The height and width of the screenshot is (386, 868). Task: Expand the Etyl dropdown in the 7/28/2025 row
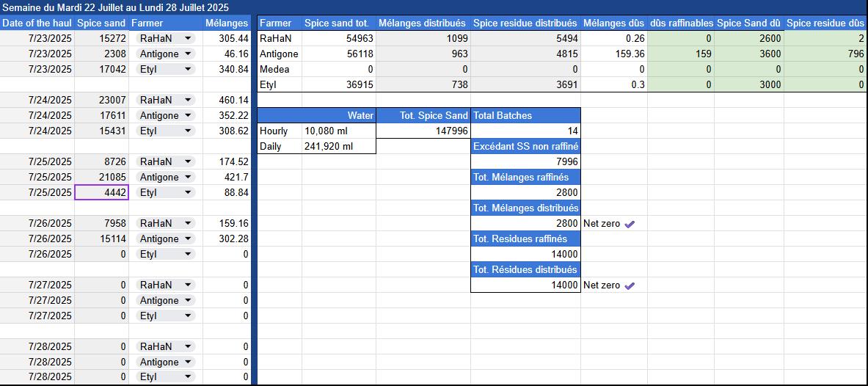(x=188, y=377)
